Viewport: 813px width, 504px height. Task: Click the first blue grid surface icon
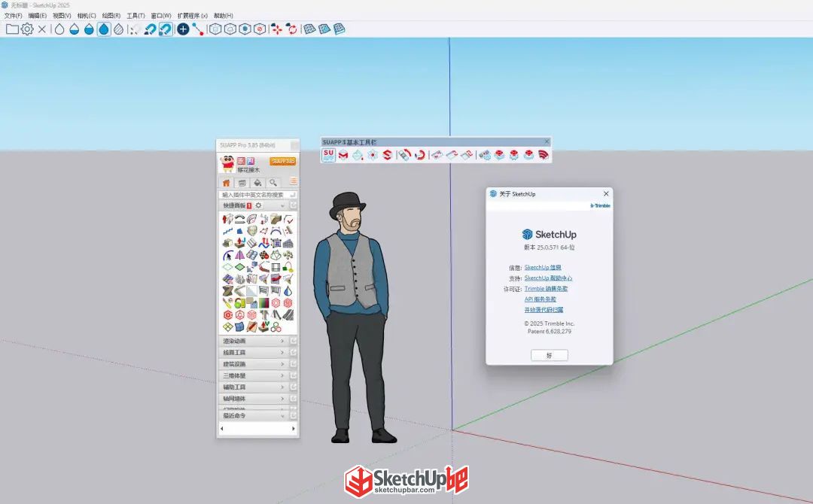coord(309,29)
